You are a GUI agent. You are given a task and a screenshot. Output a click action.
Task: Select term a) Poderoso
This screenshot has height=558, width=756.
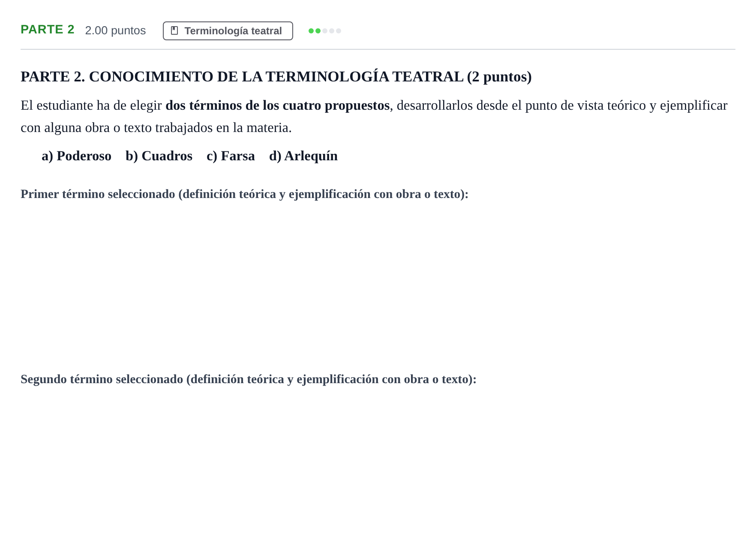[76, 156]
